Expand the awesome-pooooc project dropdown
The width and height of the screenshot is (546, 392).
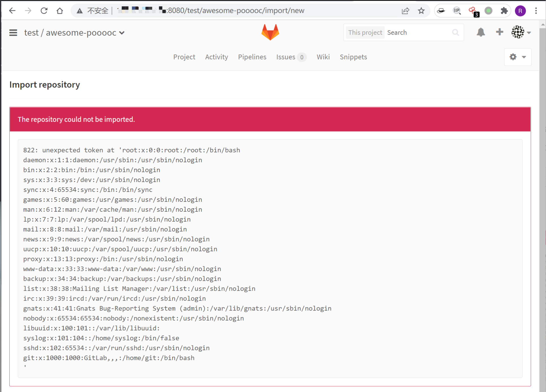click(122, 33)
